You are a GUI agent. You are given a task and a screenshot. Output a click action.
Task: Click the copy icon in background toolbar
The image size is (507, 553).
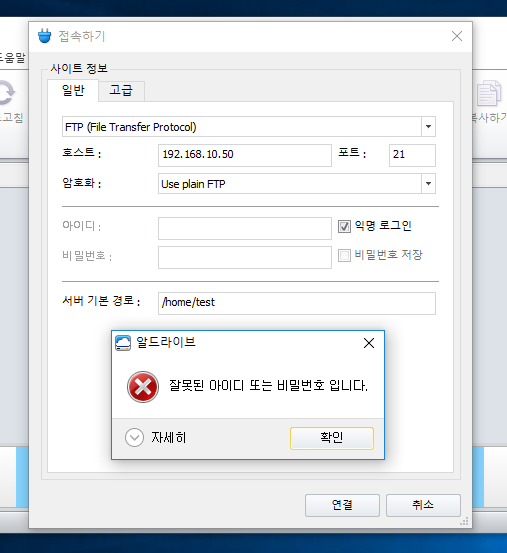pyautogui.click(x=489, y=93)
